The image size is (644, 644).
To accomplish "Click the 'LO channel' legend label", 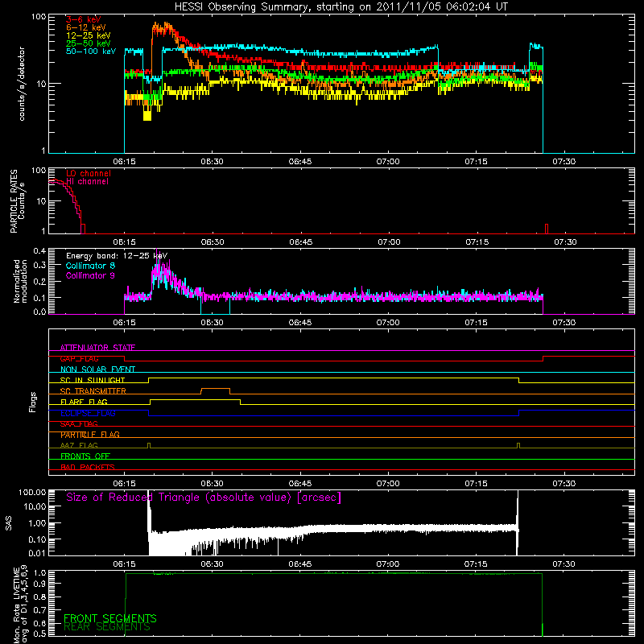I will pos(89,173).
